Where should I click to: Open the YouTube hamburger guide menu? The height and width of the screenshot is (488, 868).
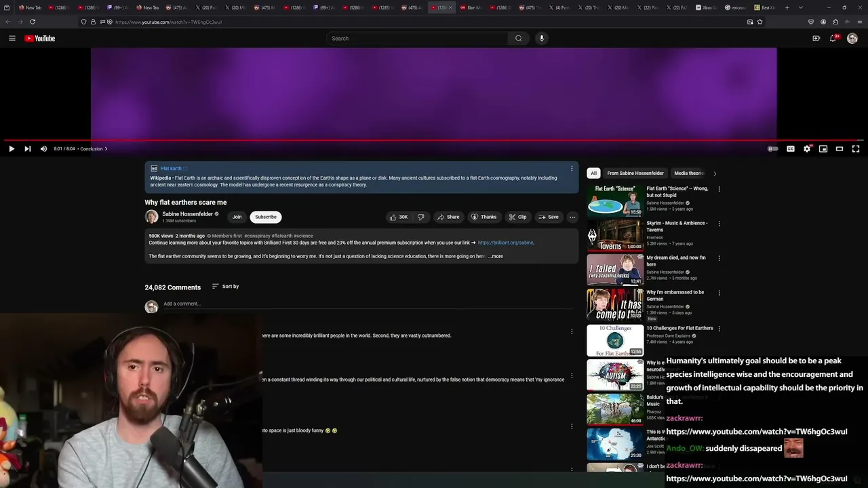12,39
